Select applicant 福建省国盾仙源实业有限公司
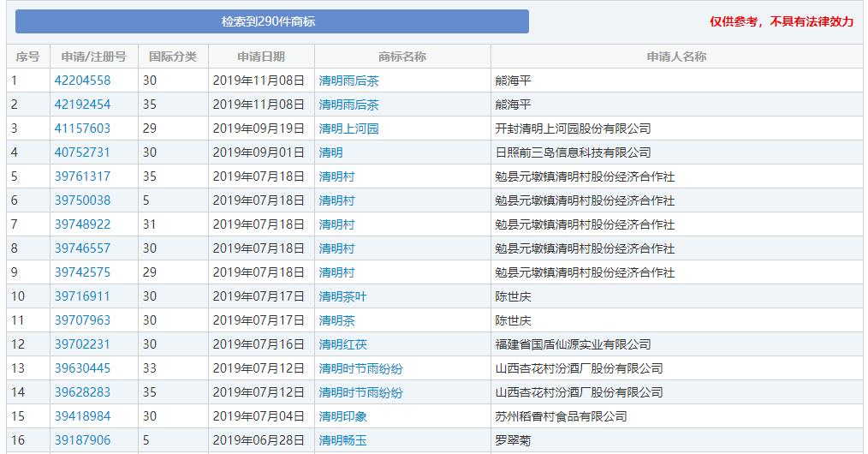 point(573,344)
